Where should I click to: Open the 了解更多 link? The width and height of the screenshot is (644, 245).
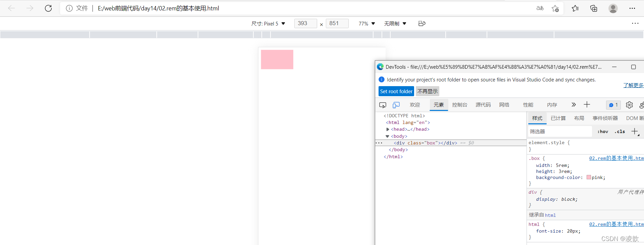point(634,85)
